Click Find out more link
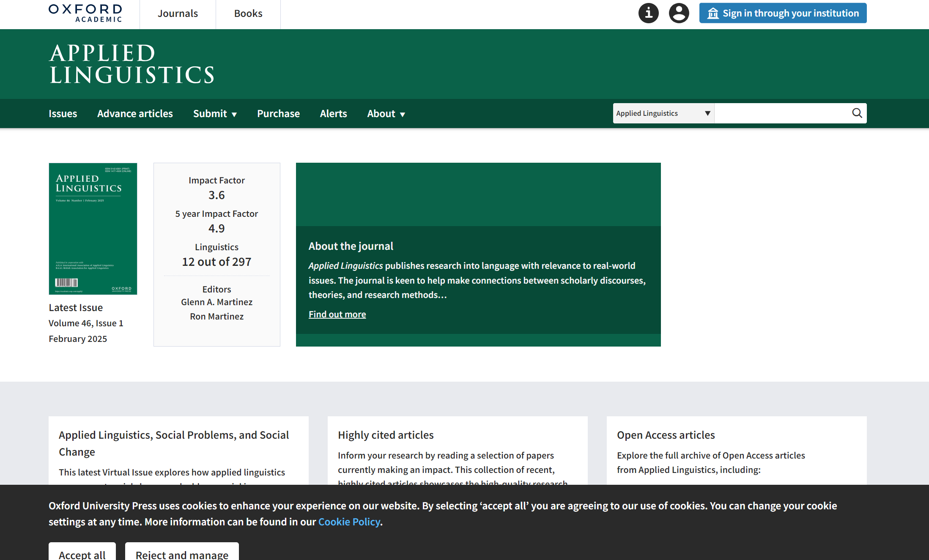Screen dimensions: 929x560 pos(337,314)
